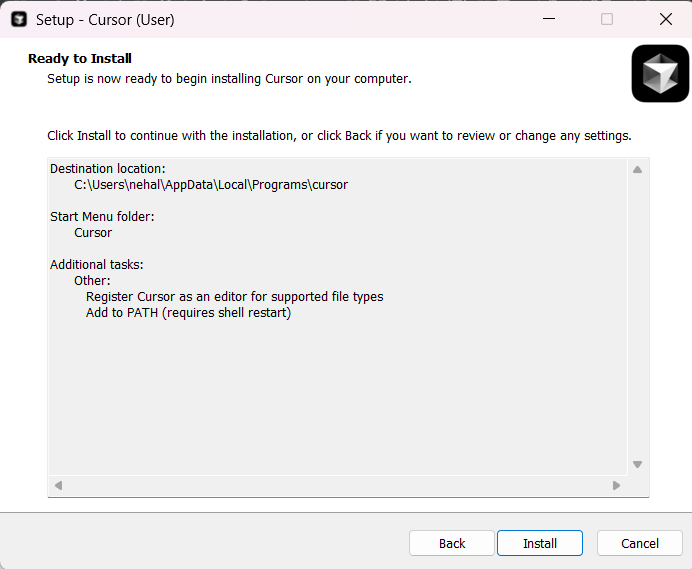Click the horizontal scrollbar track of summary box
The image size is (692, 569).
tap(337, 486)
